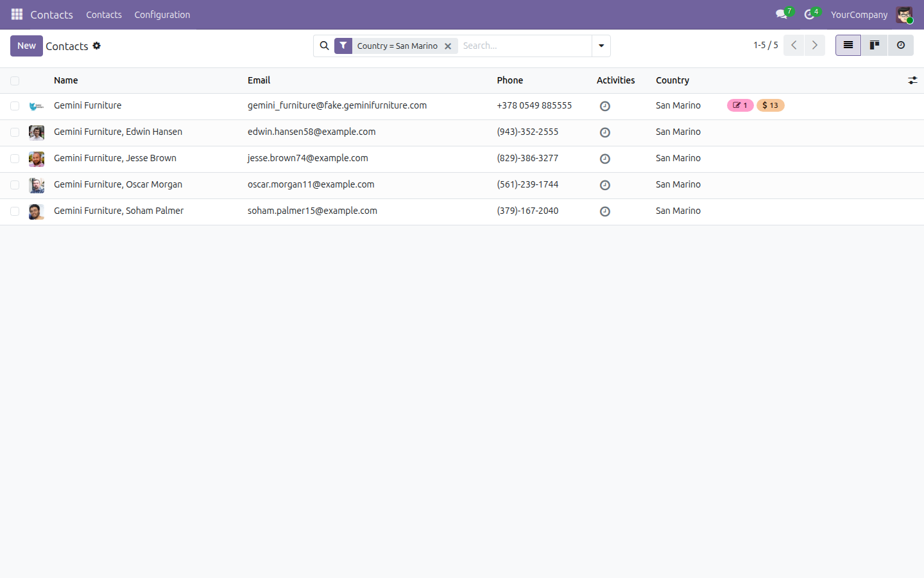Screen dimensions: 924x578
Task: Open Edwin Hansen's avatar thumbnail
Action: (x=37, y=132)
